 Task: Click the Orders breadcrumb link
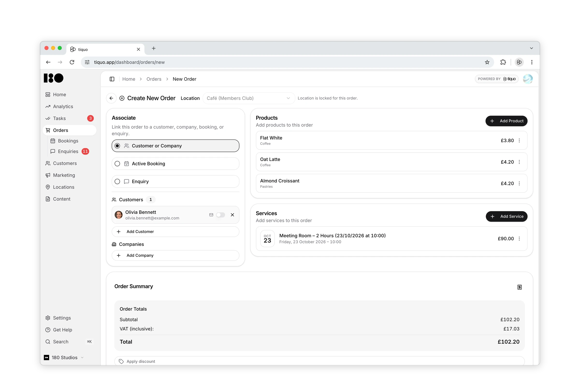pos(154,79)
